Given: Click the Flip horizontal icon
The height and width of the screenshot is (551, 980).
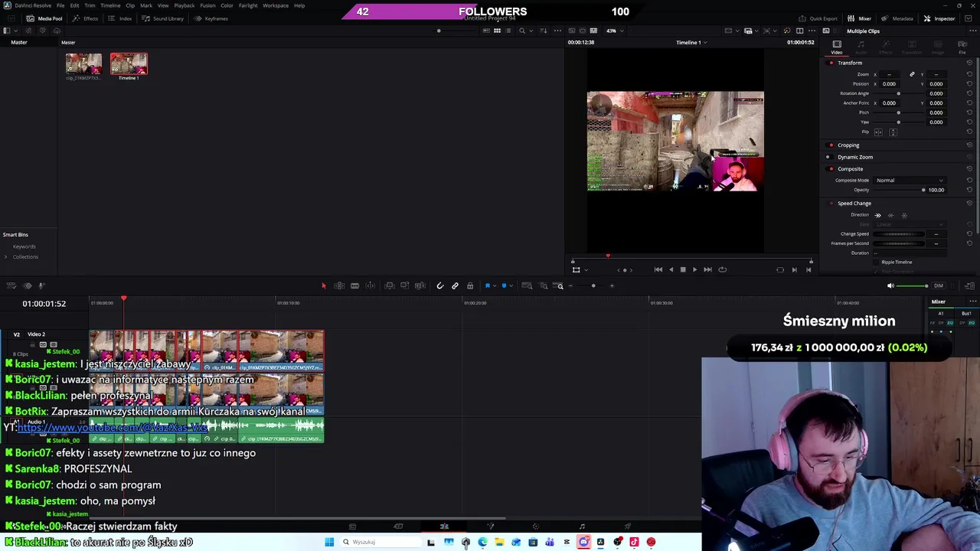Looking at the screenshot, I should (x=879, y=132).
